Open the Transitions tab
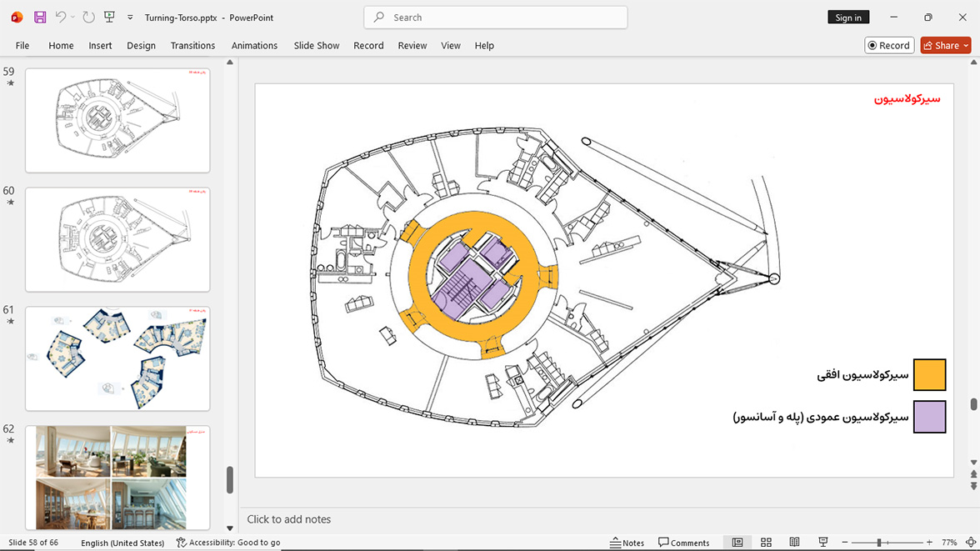 point(192,46)
